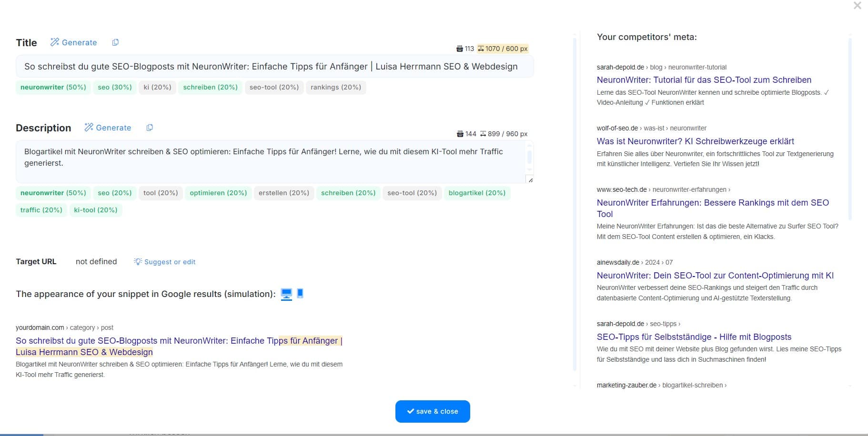
Task: Copy the Description text with copy icon
Action: 150,128
